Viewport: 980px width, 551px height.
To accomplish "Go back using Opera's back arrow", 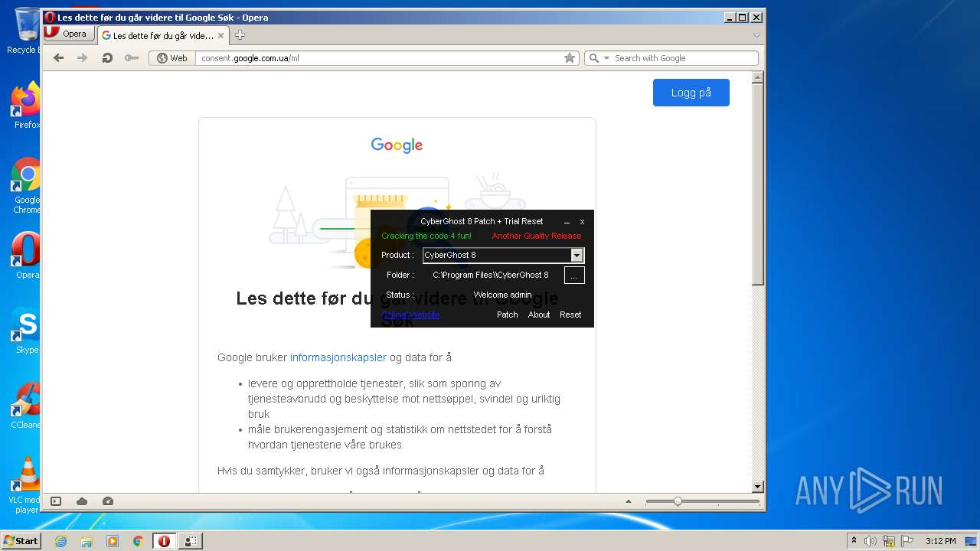I will (x=58, y=58).
